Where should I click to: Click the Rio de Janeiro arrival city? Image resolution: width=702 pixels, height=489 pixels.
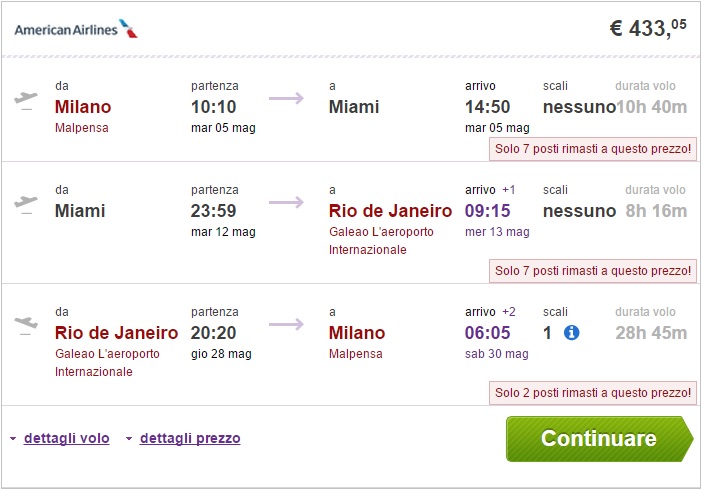(x=390, y=211)
